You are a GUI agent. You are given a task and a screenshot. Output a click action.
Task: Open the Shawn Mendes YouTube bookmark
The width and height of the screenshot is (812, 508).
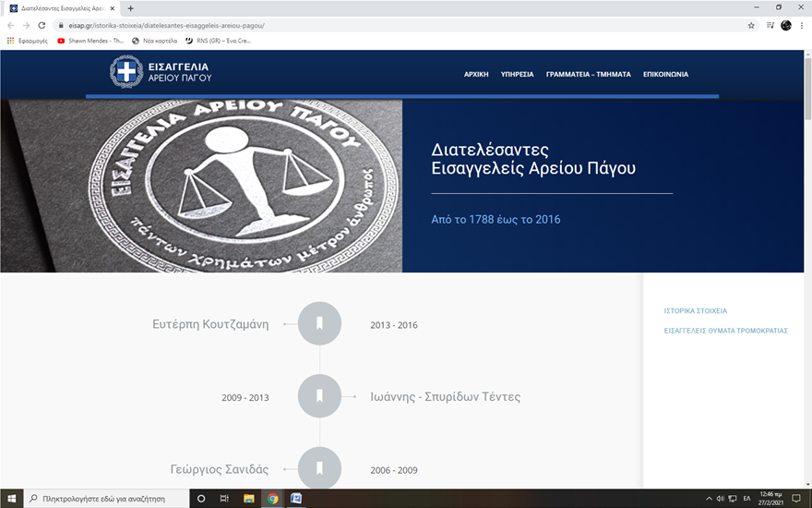90,41
